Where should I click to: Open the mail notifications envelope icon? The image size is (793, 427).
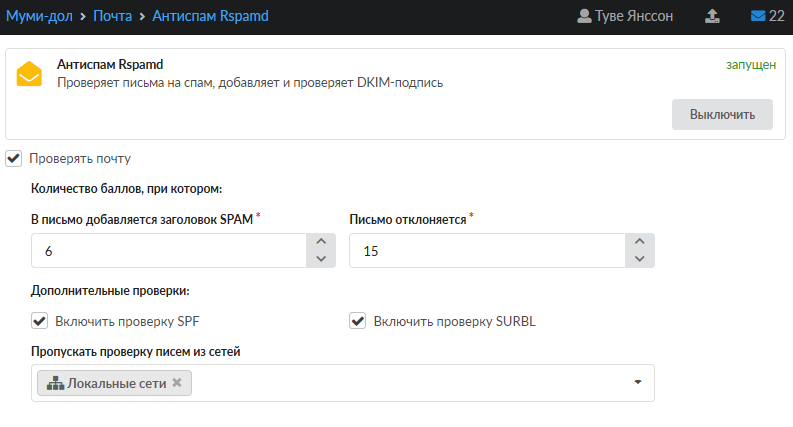click(x=758, y=16)
